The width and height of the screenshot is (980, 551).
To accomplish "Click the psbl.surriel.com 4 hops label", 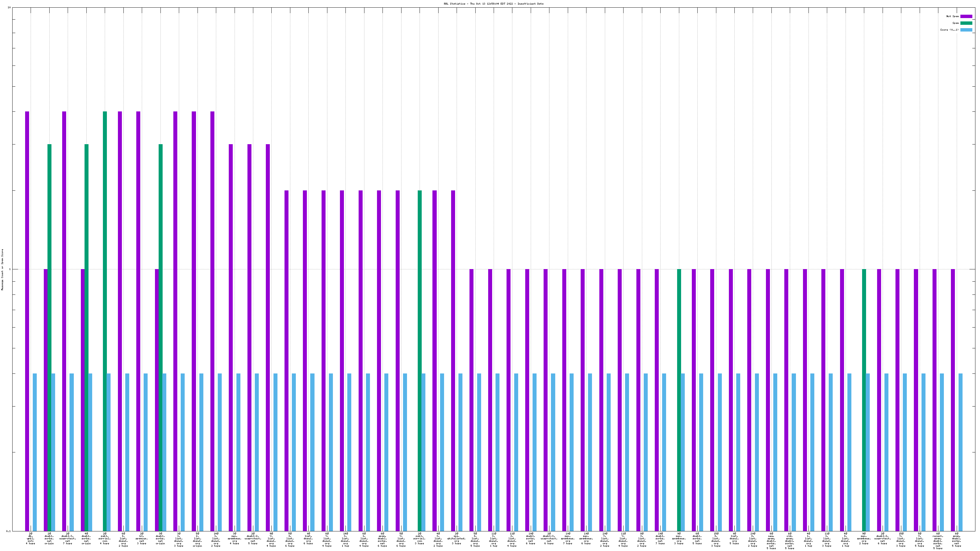I will click(105, 539).
